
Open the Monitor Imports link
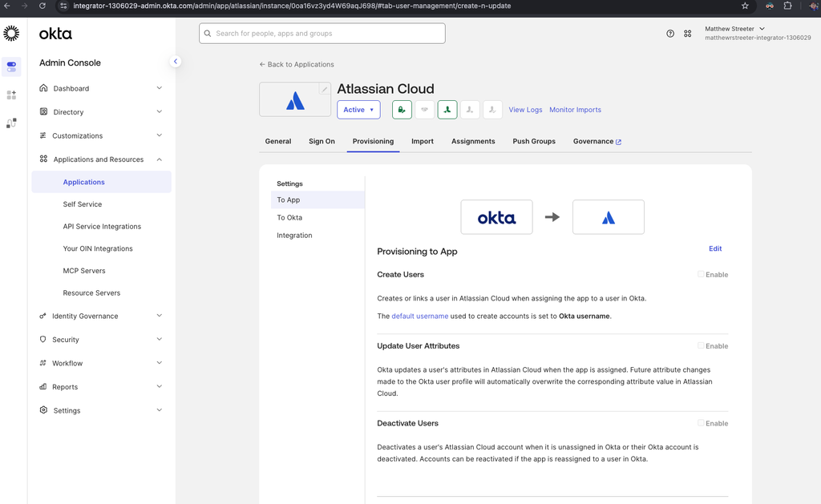click(x=576, y=110)
